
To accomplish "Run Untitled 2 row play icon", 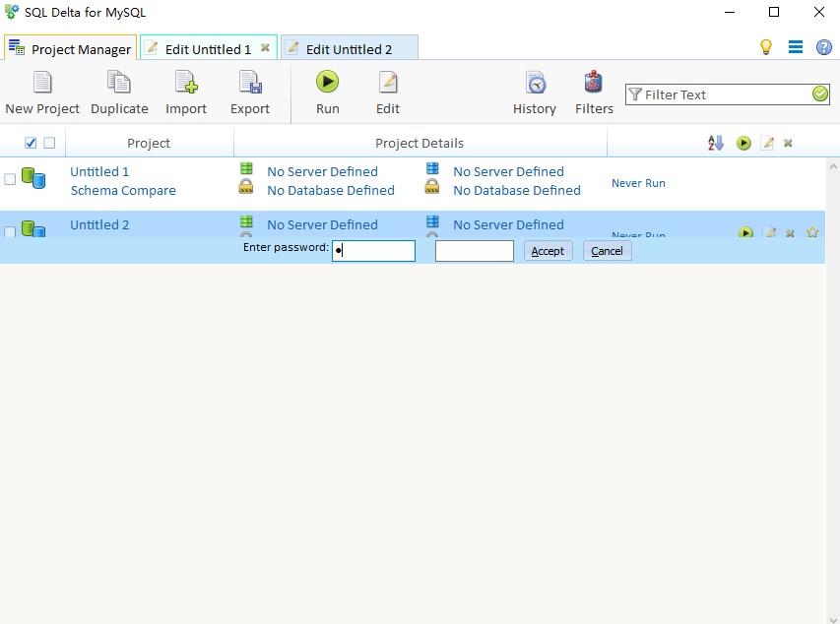I will click(745, 232).
